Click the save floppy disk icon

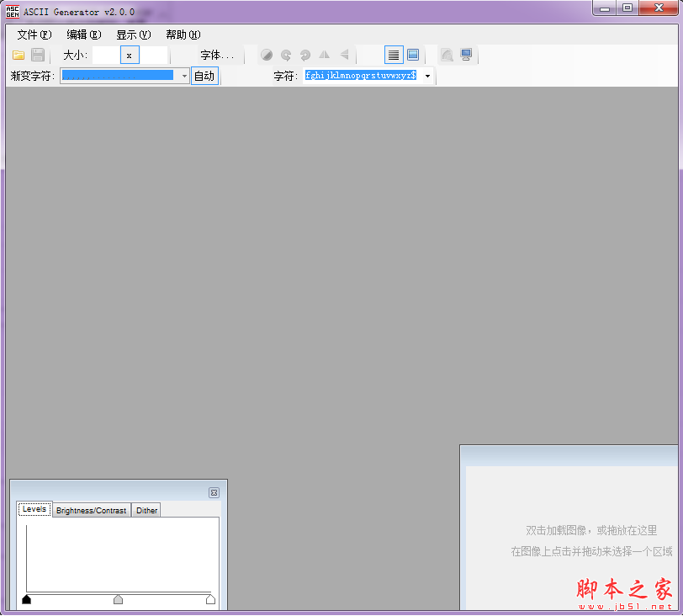tap(38, 55)
